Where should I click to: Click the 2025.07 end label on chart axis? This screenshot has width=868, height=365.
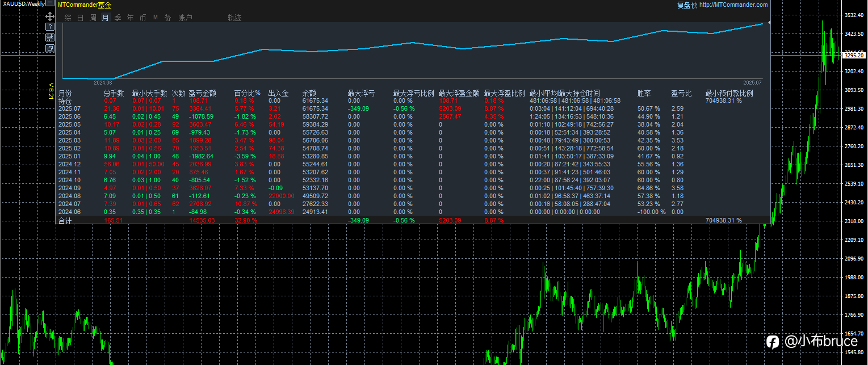tap(752, 83)
